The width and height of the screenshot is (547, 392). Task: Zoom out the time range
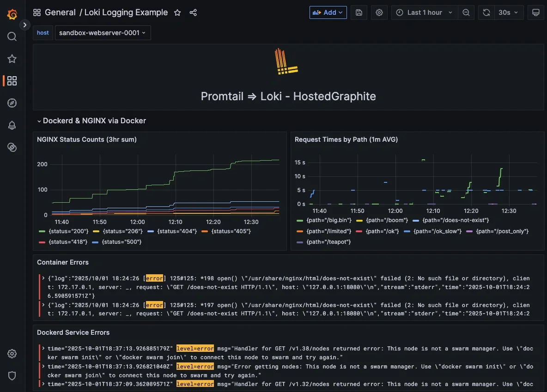[466, 12]
